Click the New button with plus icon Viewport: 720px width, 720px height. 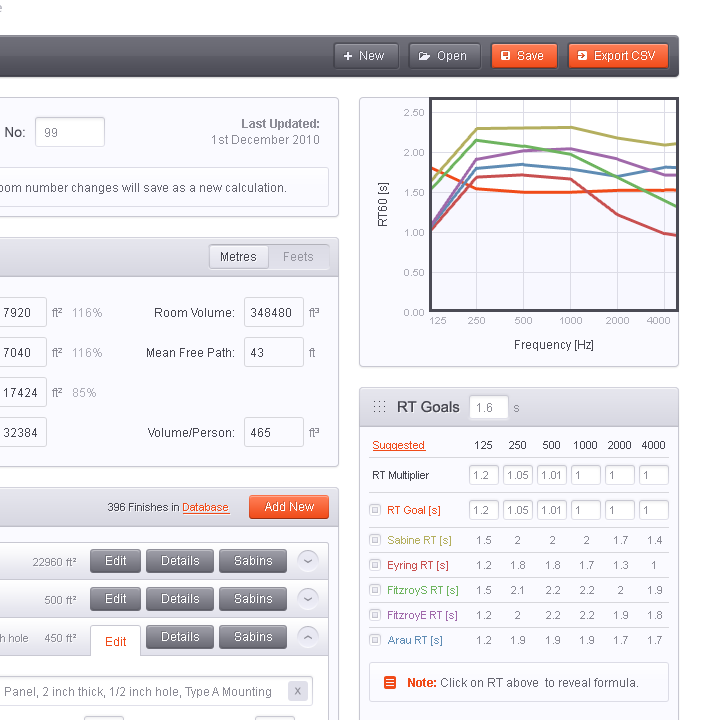pos(365,56)
